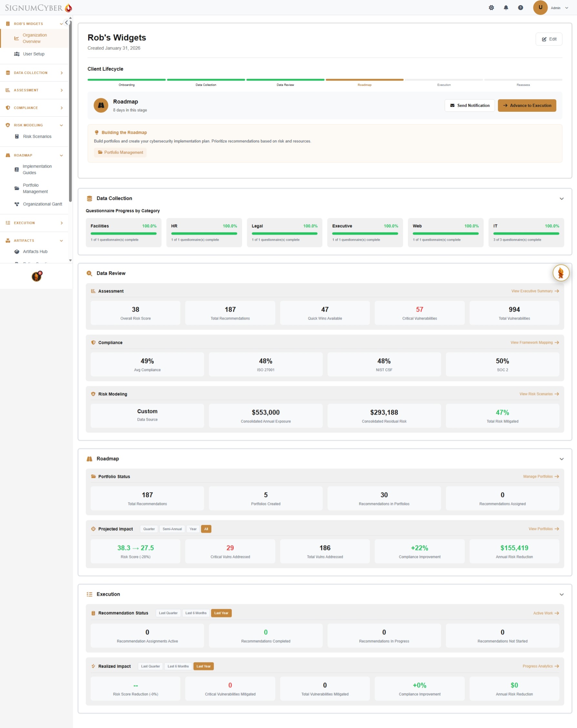Select the Artifacts Hub icon
This screenshot has height=728, width=577.
coord(16,252)
